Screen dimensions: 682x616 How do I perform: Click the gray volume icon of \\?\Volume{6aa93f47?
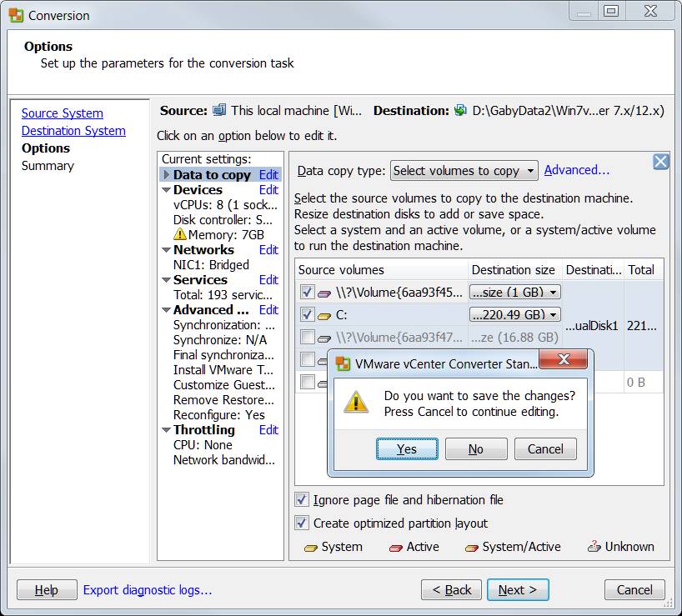click(x=324, y=338)
